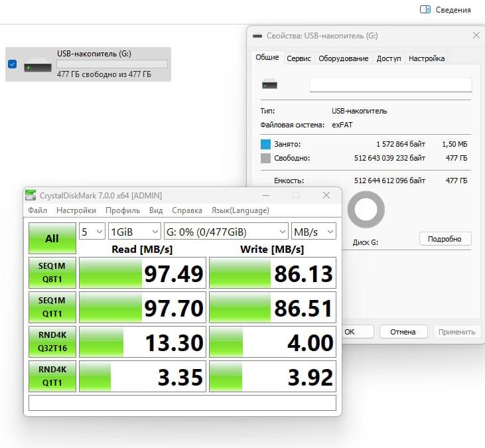Click the 512 644 612 096 байт capacity value

point(389,181)
